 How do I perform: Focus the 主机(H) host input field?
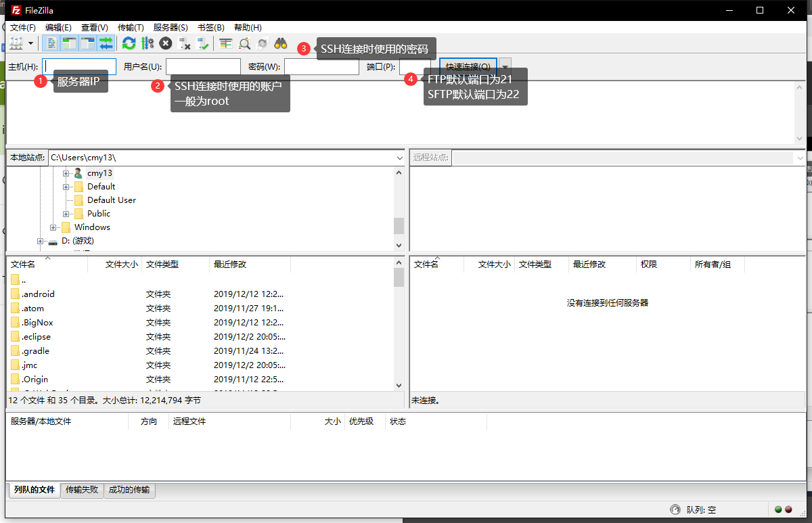[79, 66]
